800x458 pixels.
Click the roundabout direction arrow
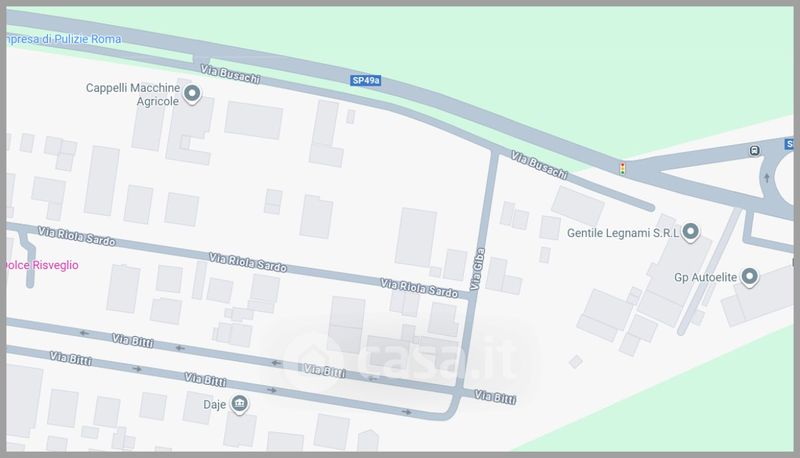(x=766, y=178)
